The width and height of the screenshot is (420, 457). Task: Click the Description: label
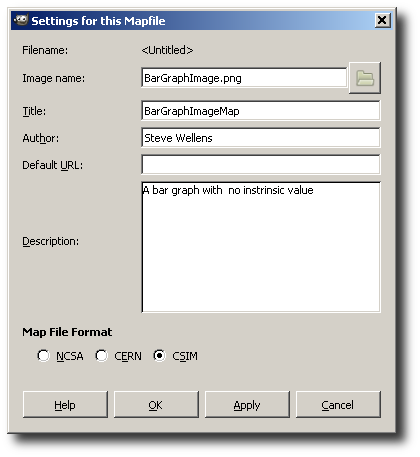51,241
